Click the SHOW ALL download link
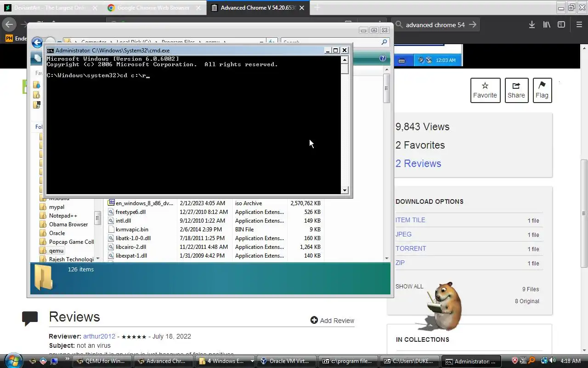This screenshot has height=368, width=588. pyautogui.click(x=409, y=286)
